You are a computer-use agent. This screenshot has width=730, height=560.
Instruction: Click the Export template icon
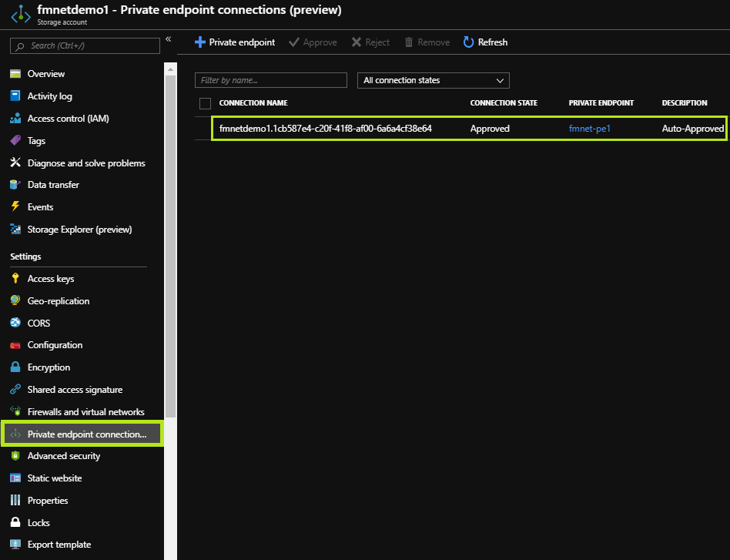tap(15, 544)
